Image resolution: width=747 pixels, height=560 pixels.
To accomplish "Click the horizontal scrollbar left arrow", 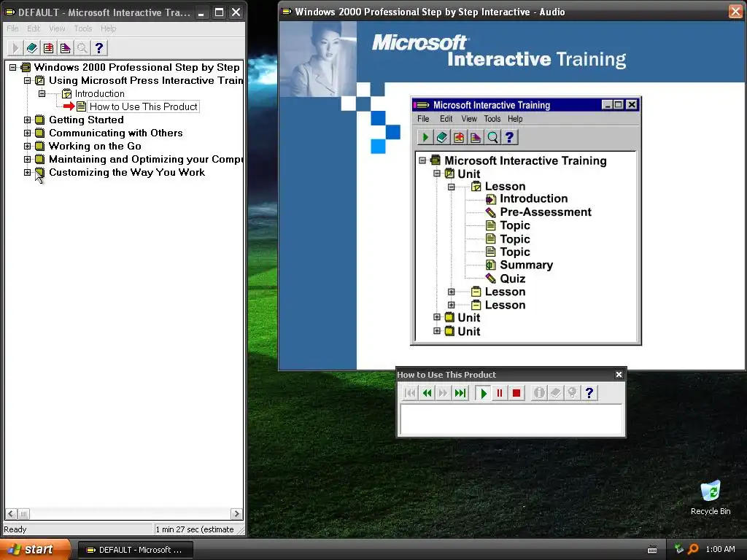I will click(x=11, y=514).
